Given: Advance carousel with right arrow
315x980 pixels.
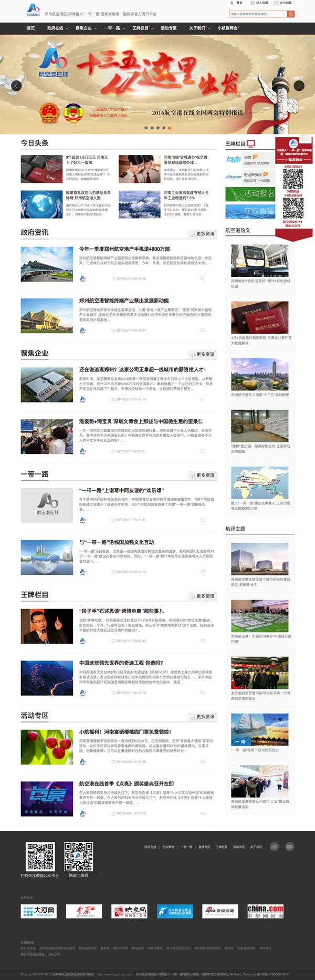Looking at the screenshot, I should (x=299, y=86).
